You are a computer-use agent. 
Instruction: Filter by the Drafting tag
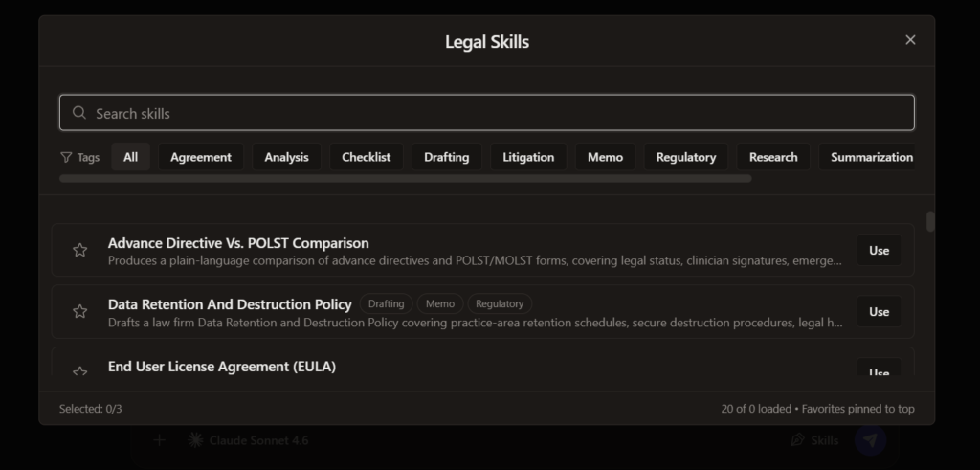446,157
